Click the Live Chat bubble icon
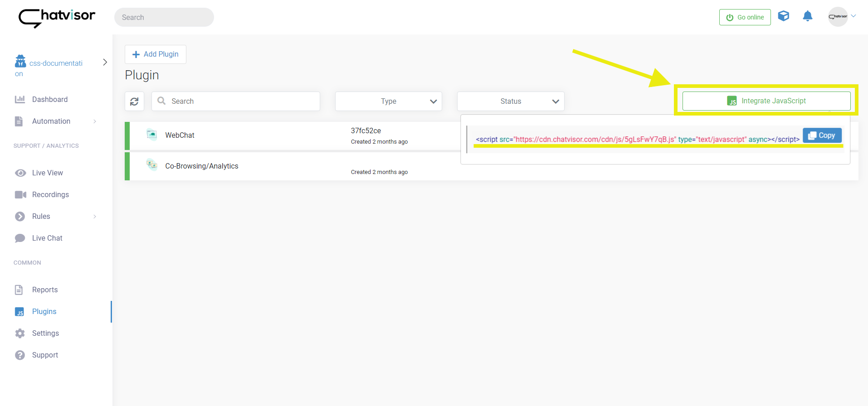The image size is (868, 406). [20, 238]
